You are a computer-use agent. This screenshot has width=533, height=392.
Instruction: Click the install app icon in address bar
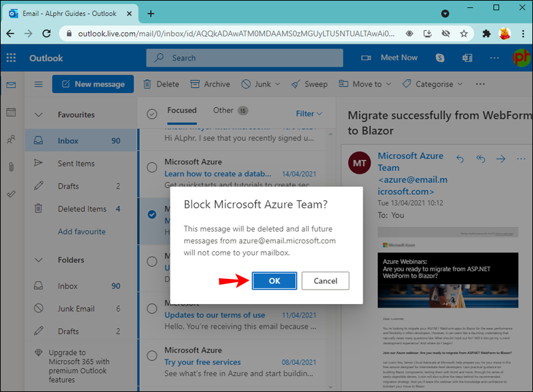coord(427,33)
